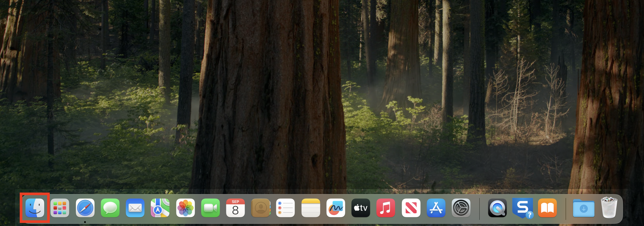This screenshot has width=644, height=226.
Task: Launch the Music app
Action: (x=386, y=208)
